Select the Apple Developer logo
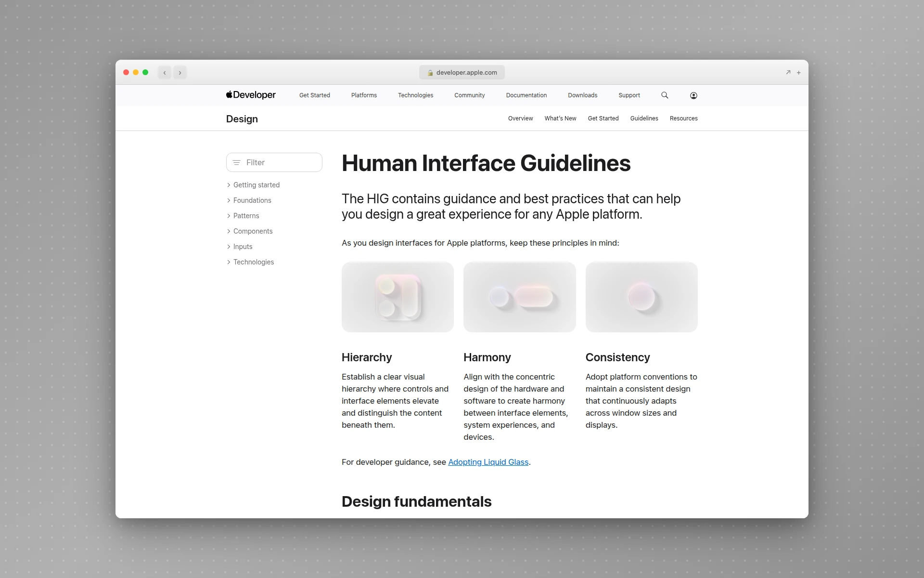 pyautogui.click(x=250, y=95)
